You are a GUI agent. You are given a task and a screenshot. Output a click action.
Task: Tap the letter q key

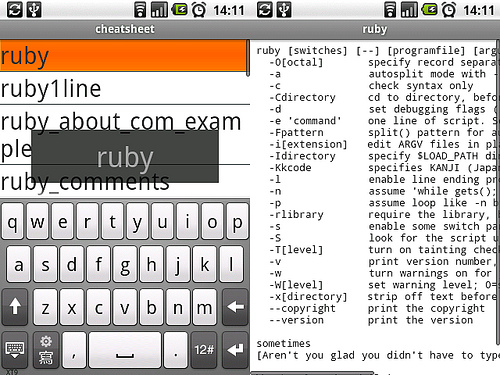12,222
